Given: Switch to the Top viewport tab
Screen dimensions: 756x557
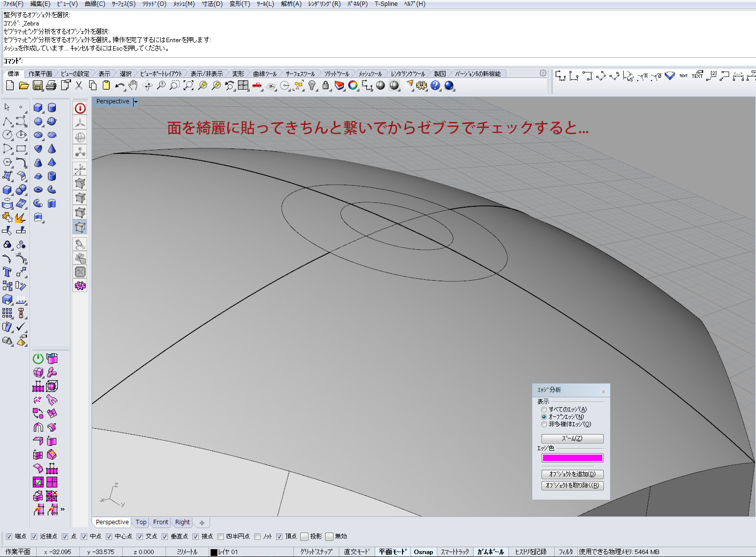Looking at the screenshot, I should 141,522.
